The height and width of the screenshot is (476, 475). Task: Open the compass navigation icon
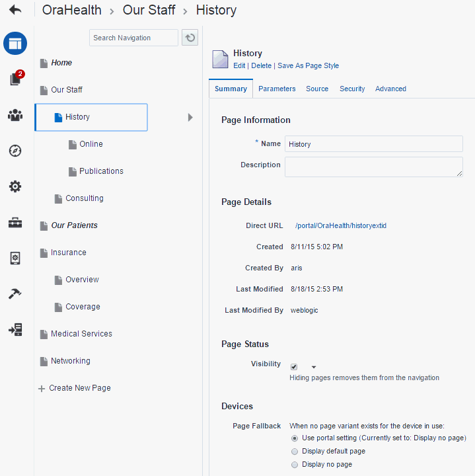click(x=15, y=151)
